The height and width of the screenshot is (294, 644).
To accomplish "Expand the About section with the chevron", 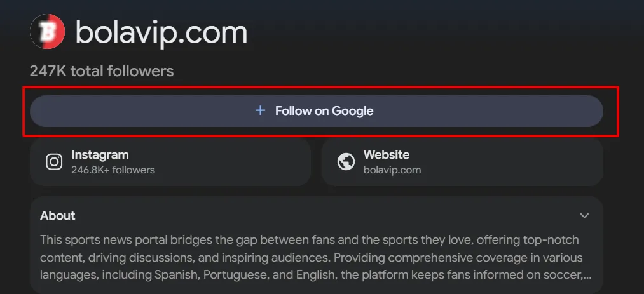I will 584,216.
